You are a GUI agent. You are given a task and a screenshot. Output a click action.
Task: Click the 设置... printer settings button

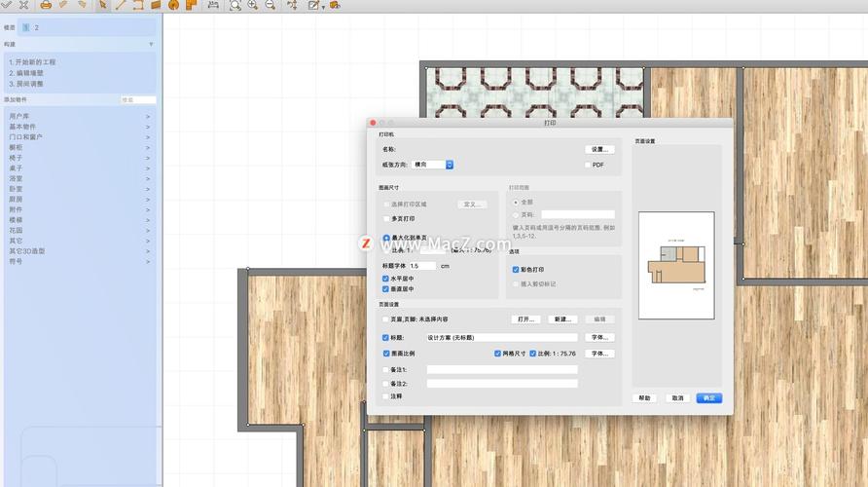point(599,150)
